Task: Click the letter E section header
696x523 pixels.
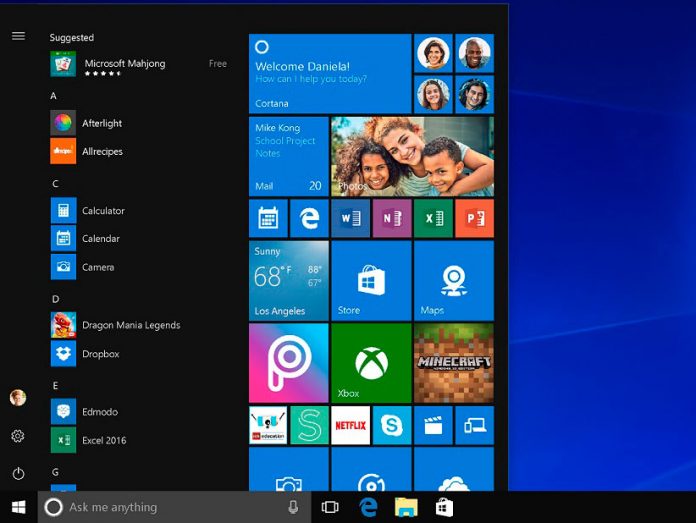Action: pyautogui.click(x=55, y=385)
